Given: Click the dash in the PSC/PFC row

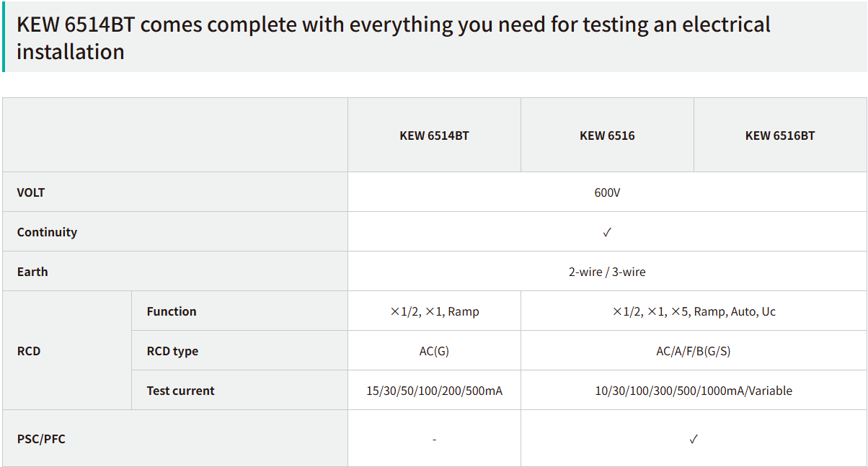Looking at the screenshot, I should [434, 439].
